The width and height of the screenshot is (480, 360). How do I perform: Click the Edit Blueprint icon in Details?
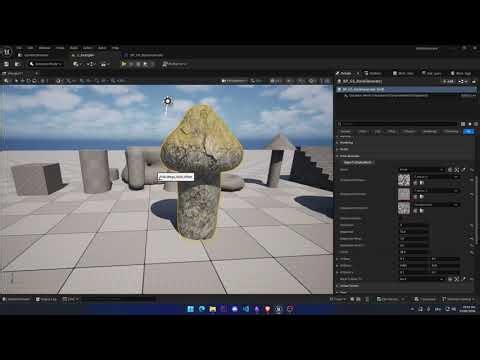(462, 81)
